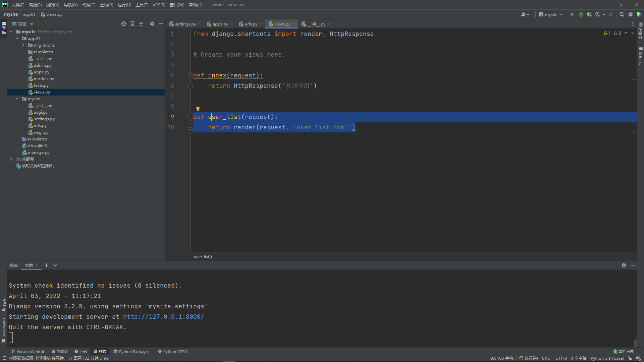Open the server URL http://127.0.0.1:8000/
Viewport: 644px width, 362px height.
tap(163, 317)
